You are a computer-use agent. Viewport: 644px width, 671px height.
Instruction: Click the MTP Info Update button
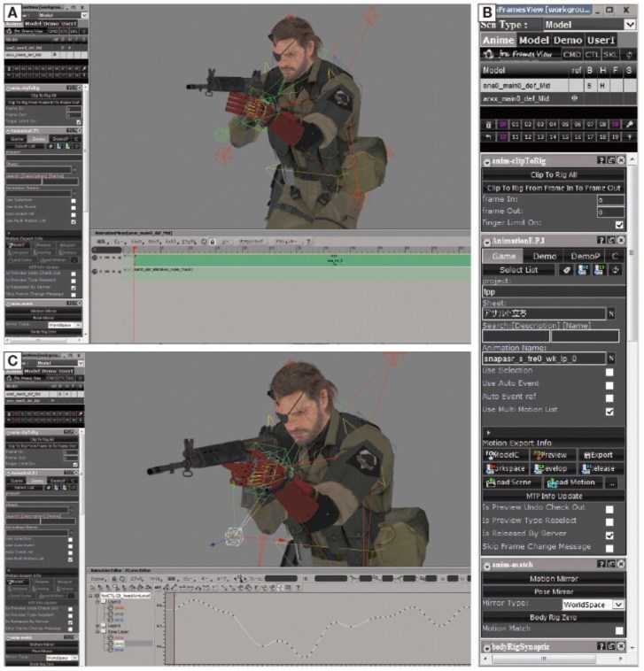tap(554, 496)
